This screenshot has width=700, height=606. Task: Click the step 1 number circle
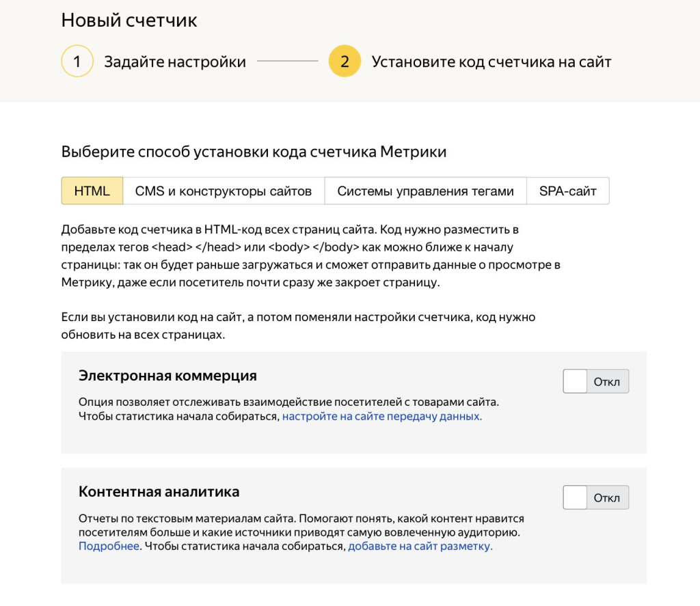click(77, 61)
